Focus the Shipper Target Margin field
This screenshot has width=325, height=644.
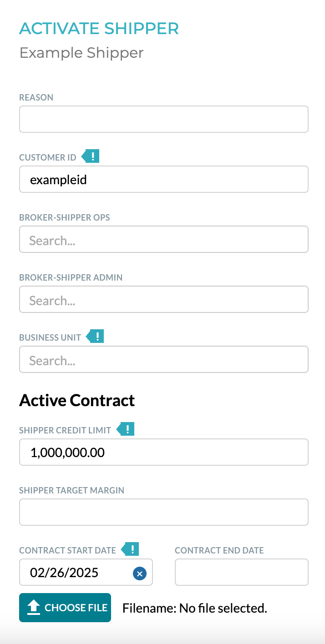coord(164,512)
